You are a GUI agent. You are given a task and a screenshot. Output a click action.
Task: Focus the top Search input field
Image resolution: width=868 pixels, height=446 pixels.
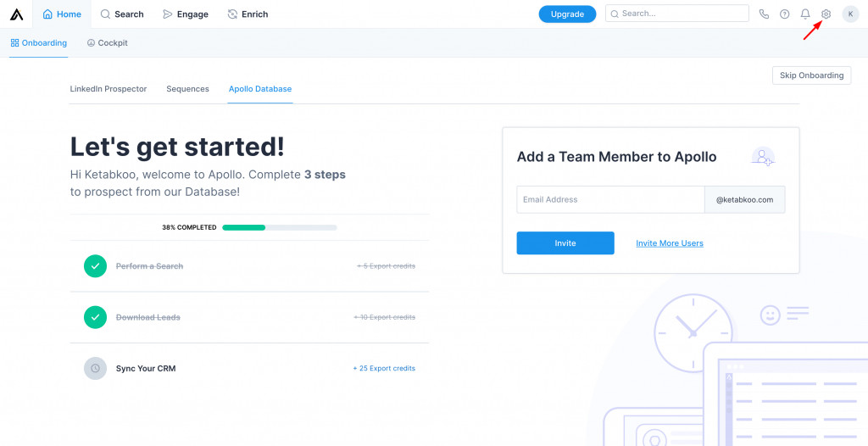click(677, 14)
